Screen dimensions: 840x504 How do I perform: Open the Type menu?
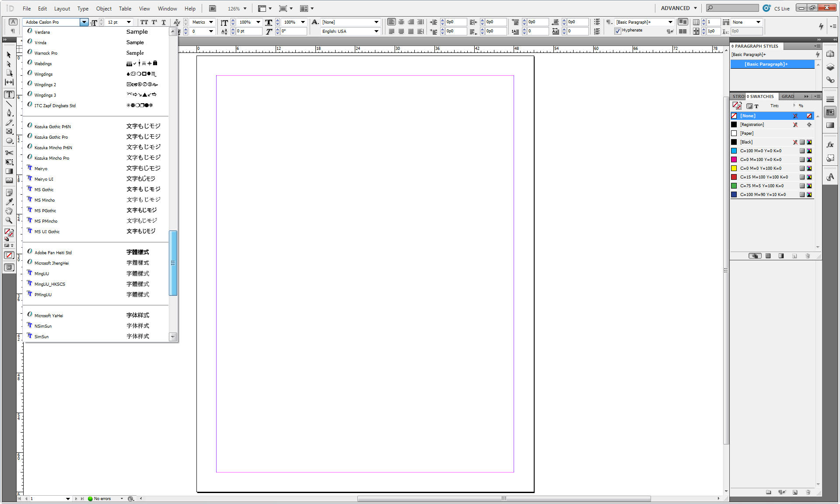(83, 8)
